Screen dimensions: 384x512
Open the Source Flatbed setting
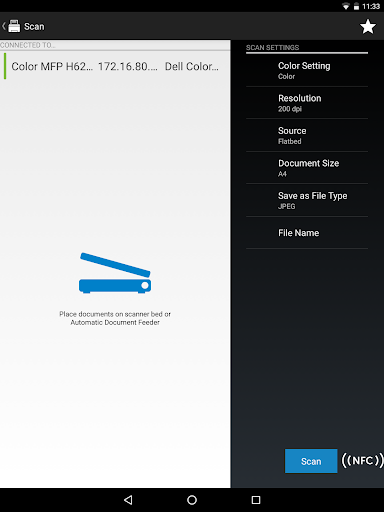point(307,135)
